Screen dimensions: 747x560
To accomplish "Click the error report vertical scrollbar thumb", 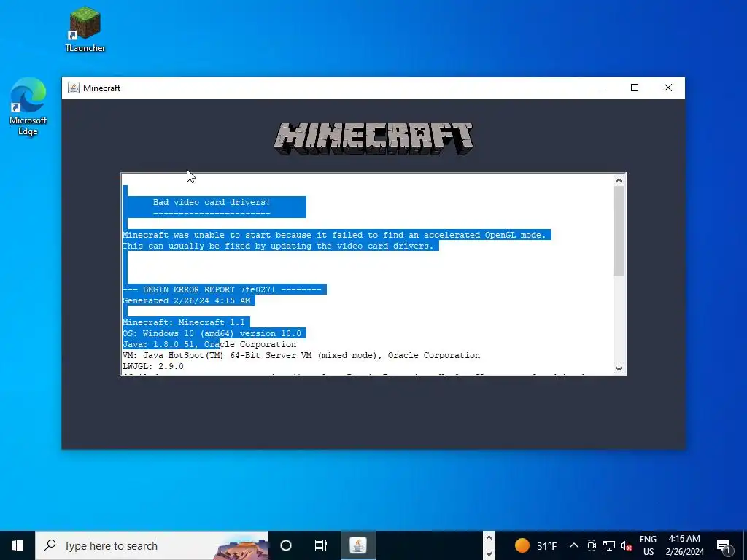I will [x=619, y=231].
